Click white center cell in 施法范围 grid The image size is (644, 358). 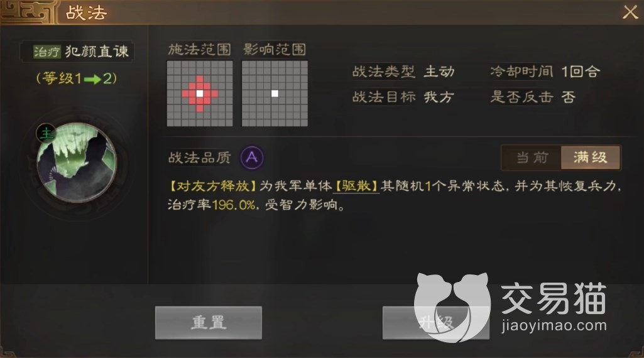[x=200, y=94]
